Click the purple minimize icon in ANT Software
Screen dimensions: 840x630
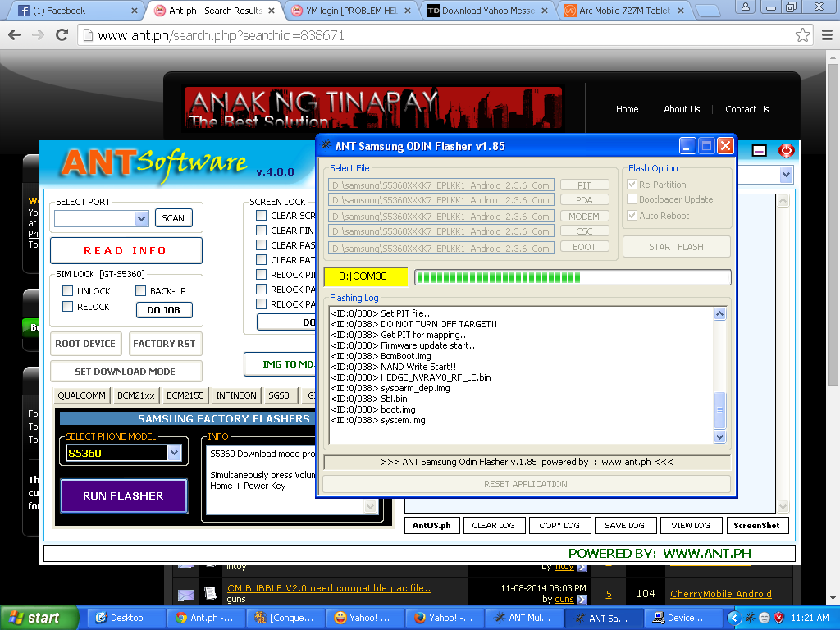[760, 150]
